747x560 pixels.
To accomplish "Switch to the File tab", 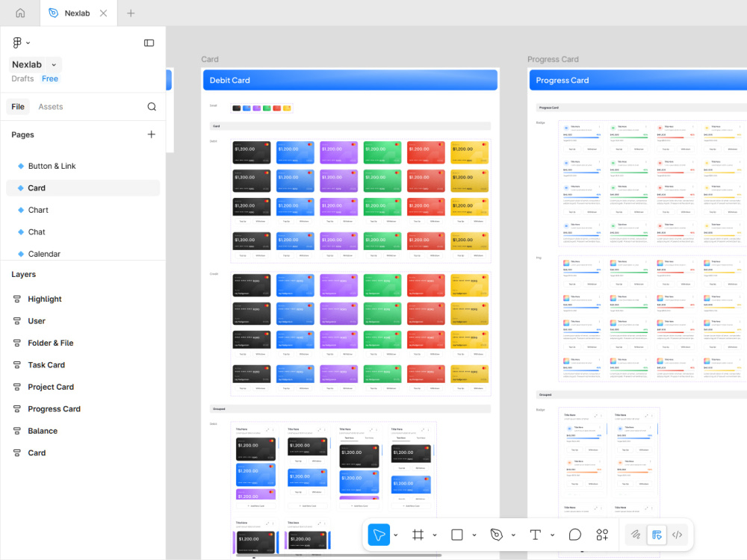I will coord(18,107).
